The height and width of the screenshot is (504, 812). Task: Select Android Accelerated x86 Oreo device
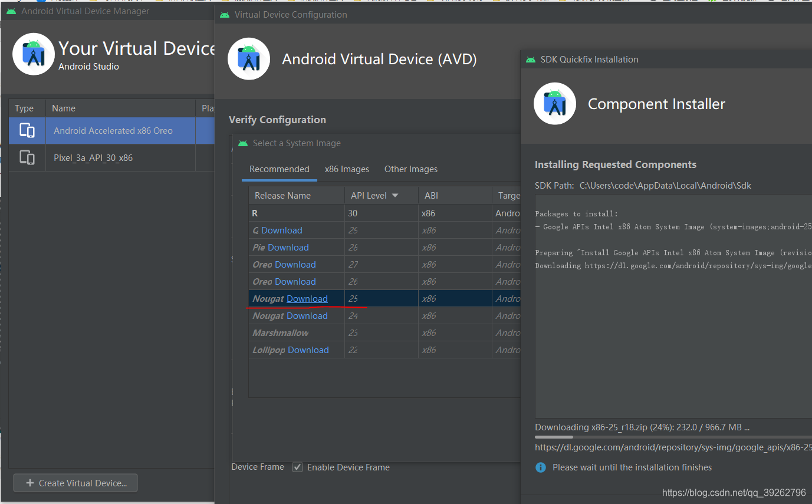pyautogui.click(x=111, y=131)
